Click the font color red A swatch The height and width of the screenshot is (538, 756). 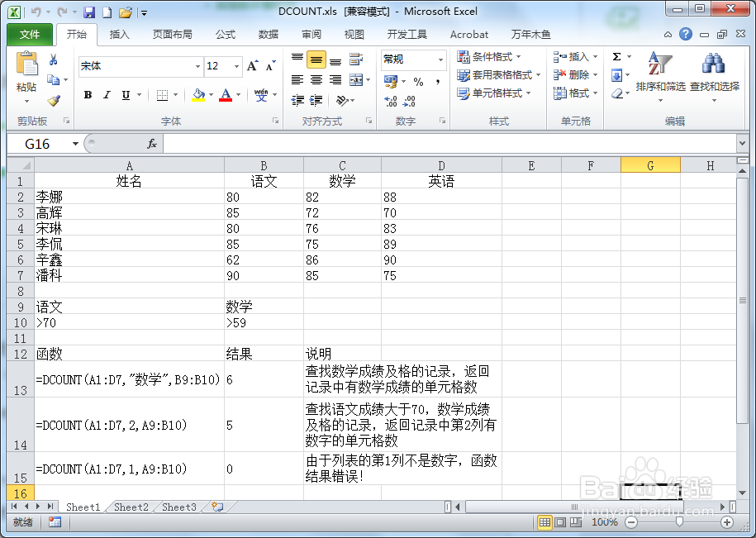pyautogui.click(x=226, y=95)
